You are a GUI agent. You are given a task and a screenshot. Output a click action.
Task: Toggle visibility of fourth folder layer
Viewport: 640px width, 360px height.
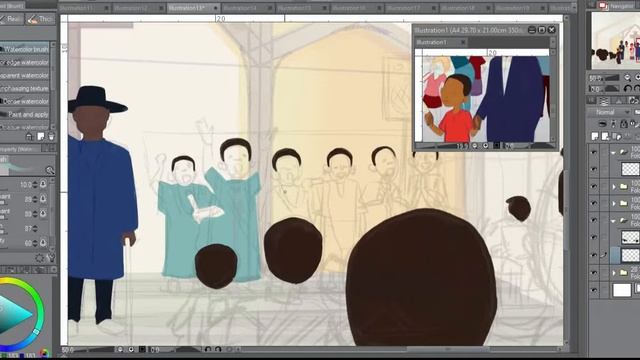coord(594,220)
